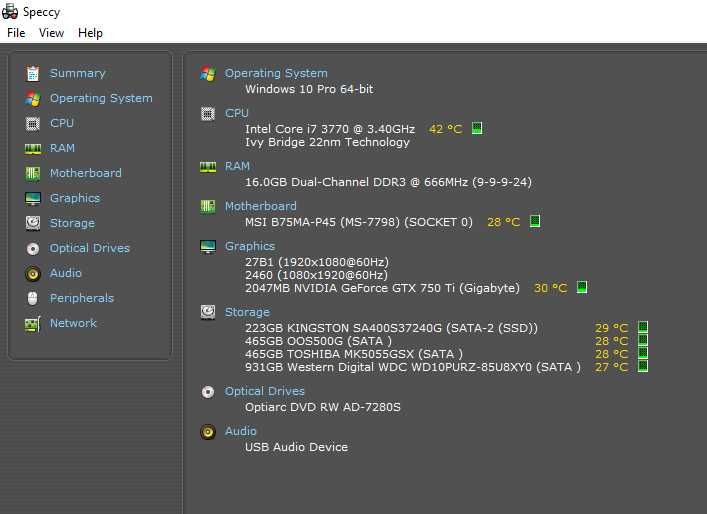Click MSI B75MA-P45 motherboard line
Image resolution: width=707 pixels, height=514 pixels.
[x=359, y=222]
